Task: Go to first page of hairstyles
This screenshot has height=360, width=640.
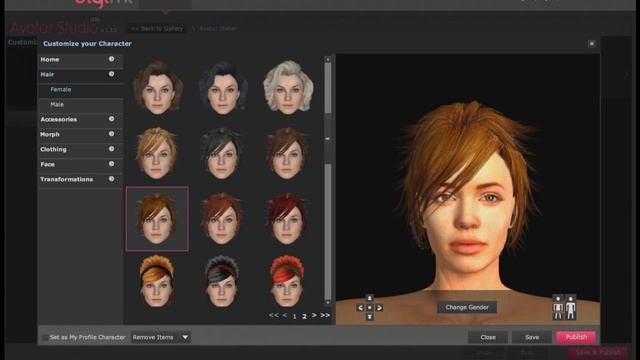Action: click(x=273, y=316)
